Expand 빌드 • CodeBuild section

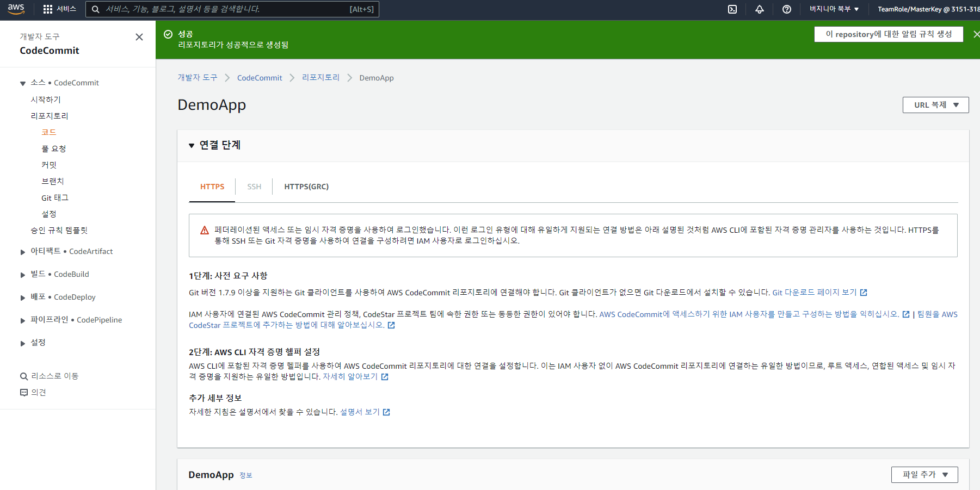click(x=23, y=275)
